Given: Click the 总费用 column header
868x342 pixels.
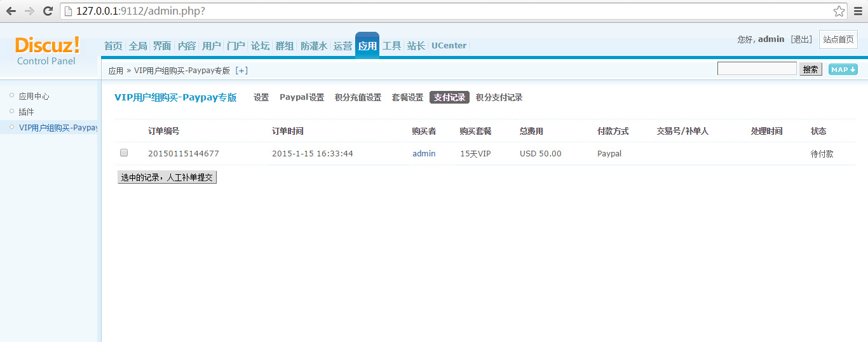Looking at the screenshot, I should (x=531, y=131).
